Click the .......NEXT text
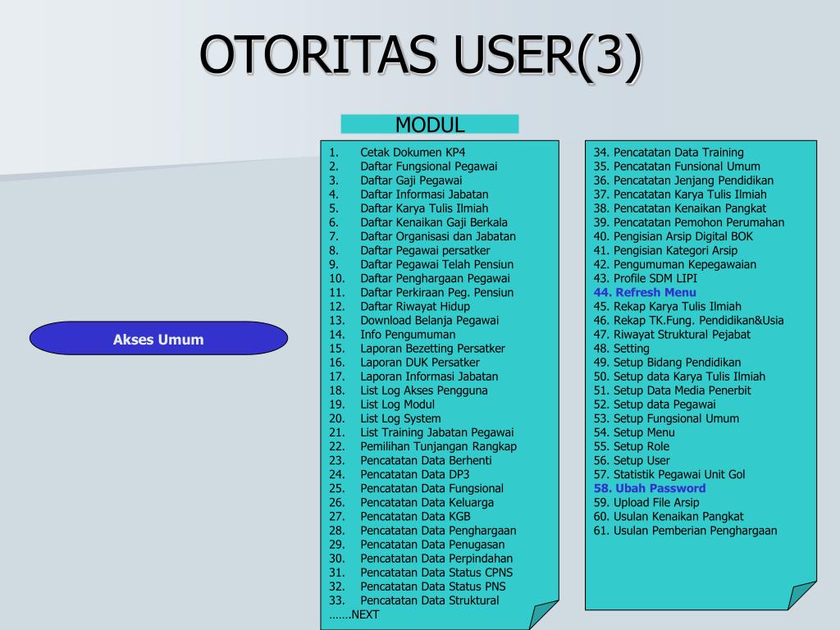This screenshot has height=630, width=840. click(354, 614)
